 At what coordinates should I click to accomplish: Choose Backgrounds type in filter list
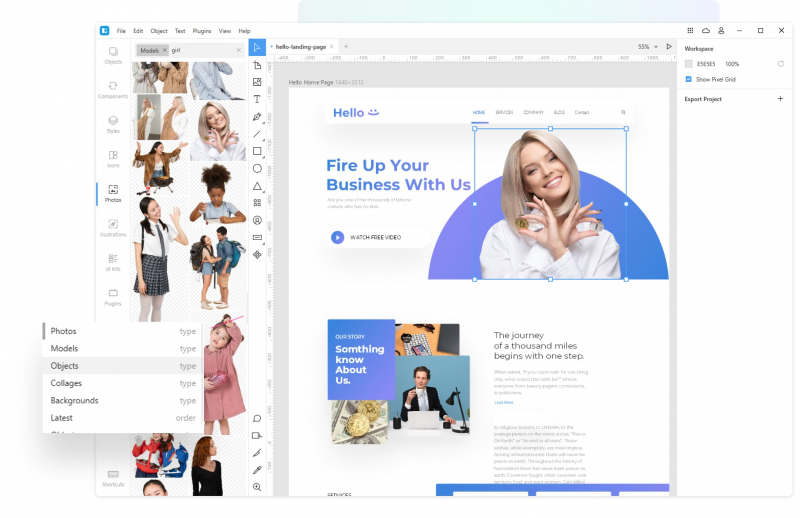point(123,401)
